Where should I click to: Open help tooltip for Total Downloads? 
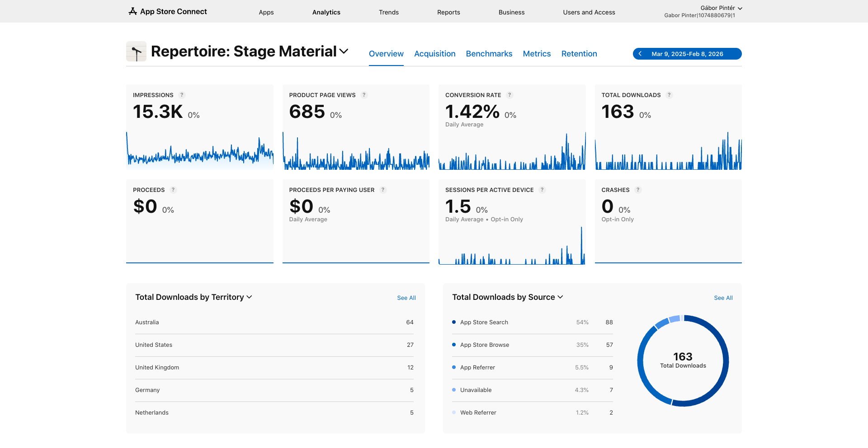tap(669, 95)
